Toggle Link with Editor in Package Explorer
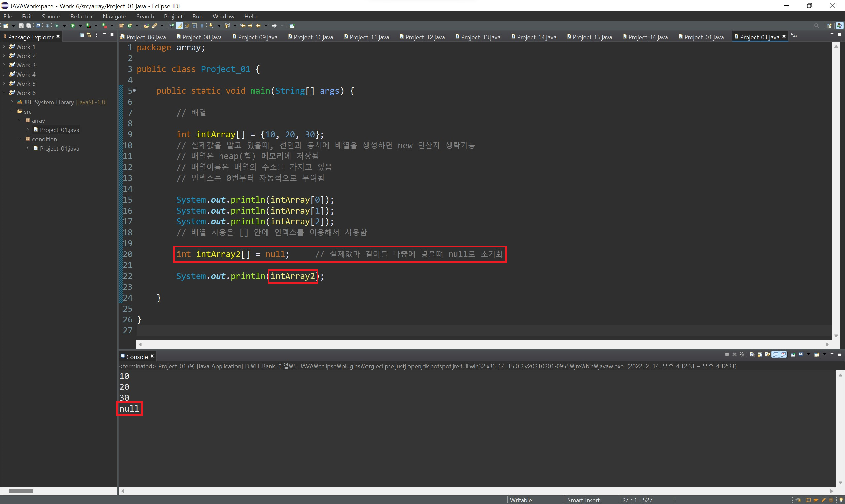Viewport: 845px width, 504px height. pos(89,35)
